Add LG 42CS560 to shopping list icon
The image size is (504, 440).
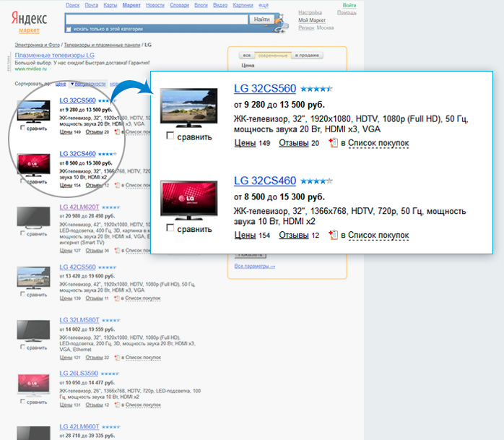pyautogui.click(x=117, y=298)
